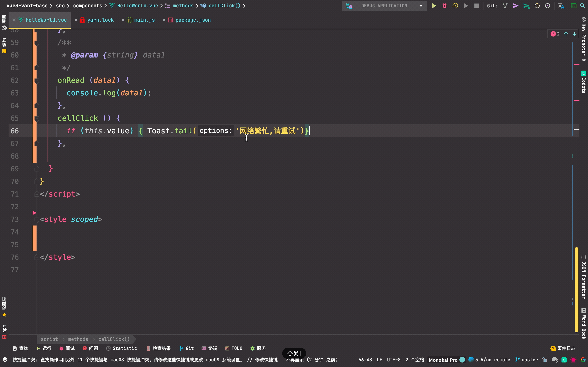Run the application using the green play icon
This screenshot has width=588, height=367.
pyautogui.click(x=434, y=6)
